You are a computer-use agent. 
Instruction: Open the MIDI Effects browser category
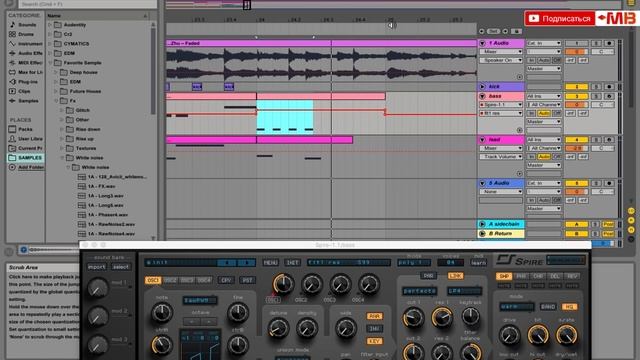pyautogui.click(x=25, y=63)
